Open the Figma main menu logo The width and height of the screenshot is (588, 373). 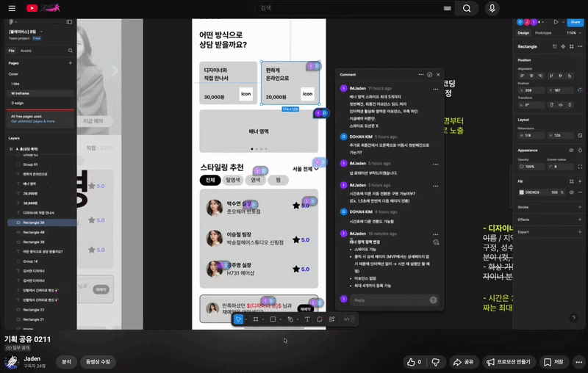point(12,22)
